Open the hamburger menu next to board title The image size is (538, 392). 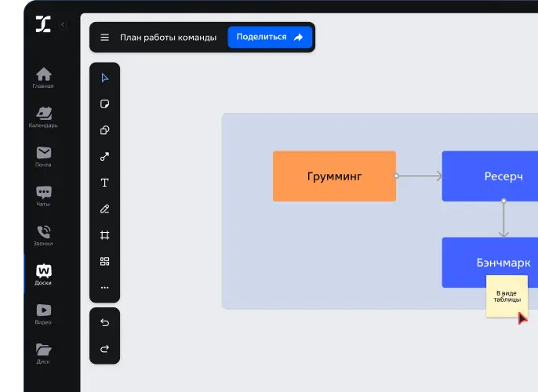tap(104, 37)
